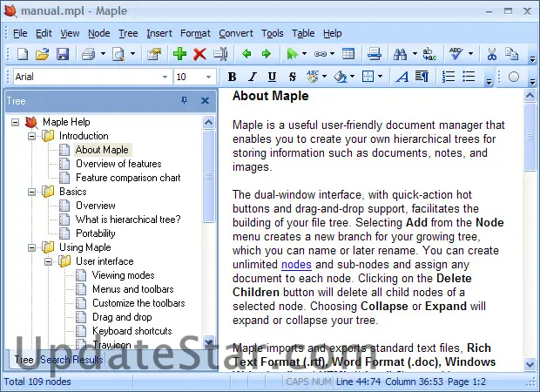This screenshot has height=392, width=540.
Task: Collapse the Introduction folder
Action: 31,136
